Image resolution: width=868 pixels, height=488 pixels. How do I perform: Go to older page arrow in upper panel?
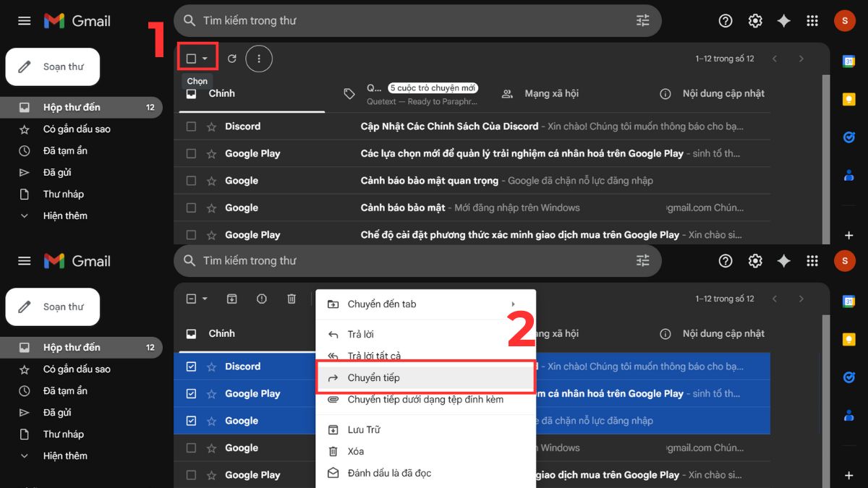(x=801, y=59)
